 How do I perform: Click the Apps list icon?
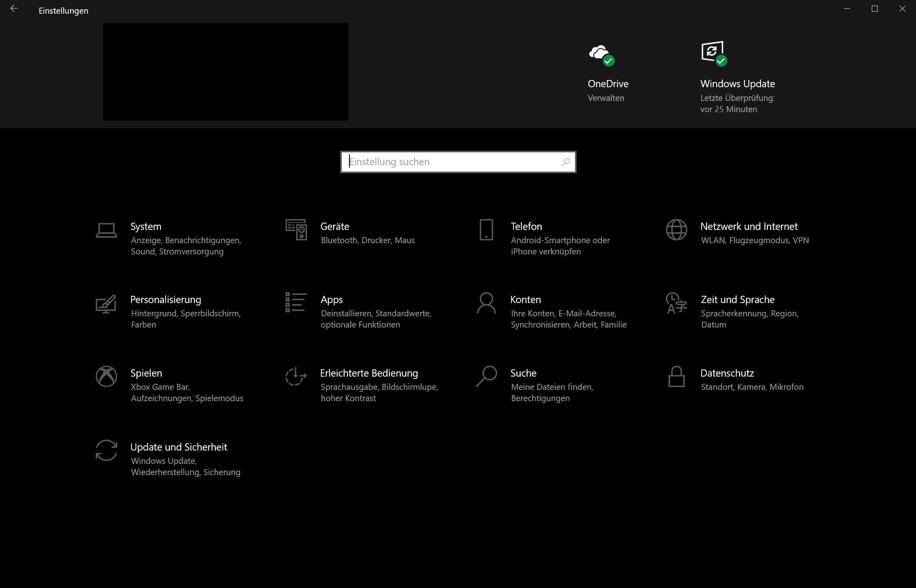pos(296,302)
